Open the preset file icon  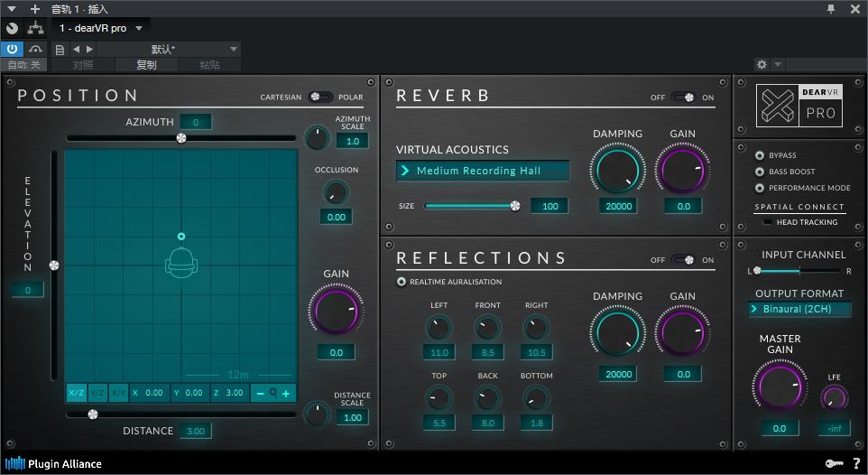(x=60, y=50)
